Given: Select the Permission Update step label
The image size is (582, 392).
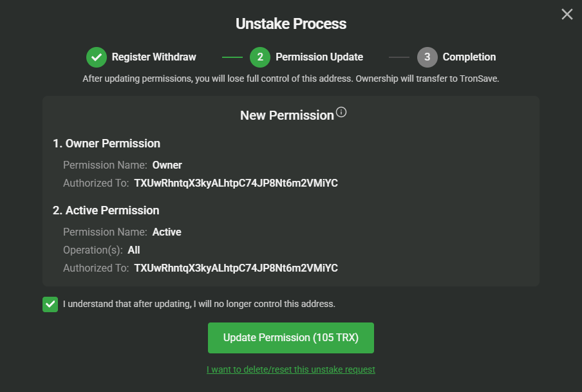Looking at the screenshot, I should click(x=319, y=57).
